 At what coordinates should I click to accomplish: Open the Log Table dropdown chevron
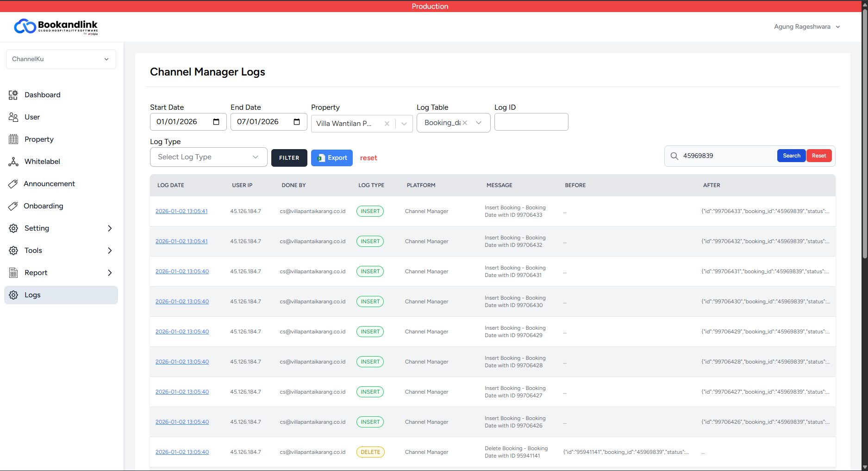pyautogui.click(x=479, y=123)
